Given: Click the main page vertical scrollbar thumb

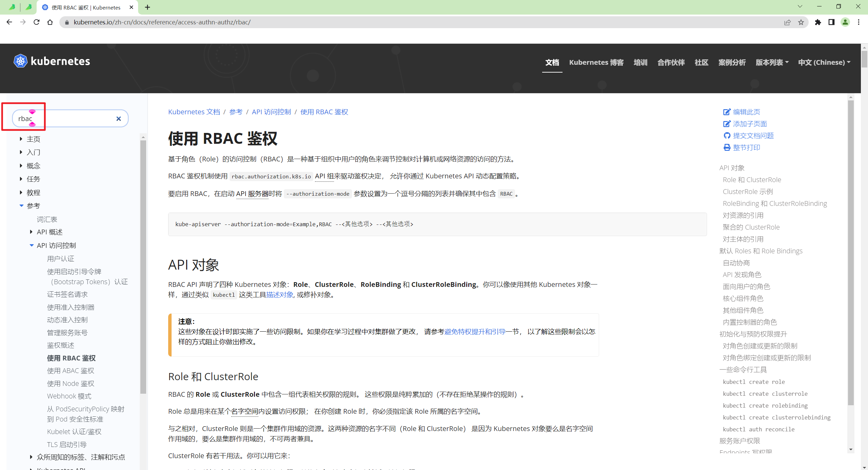Looking at the screenshot, I should point(864,59).
